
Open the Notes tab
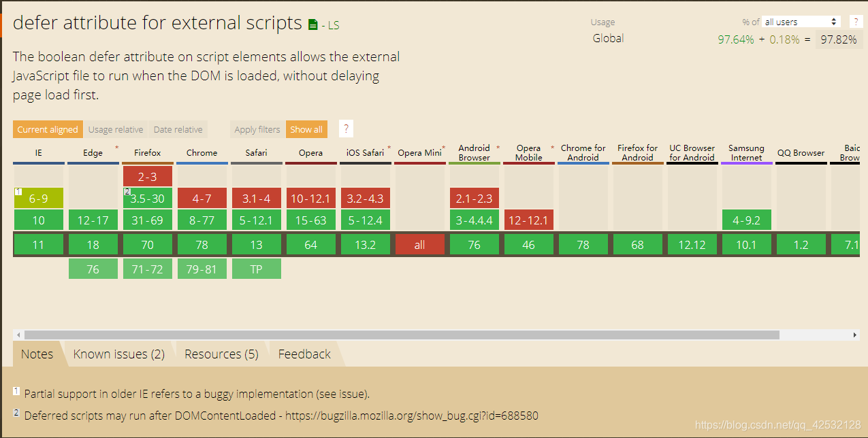point(37,354)
